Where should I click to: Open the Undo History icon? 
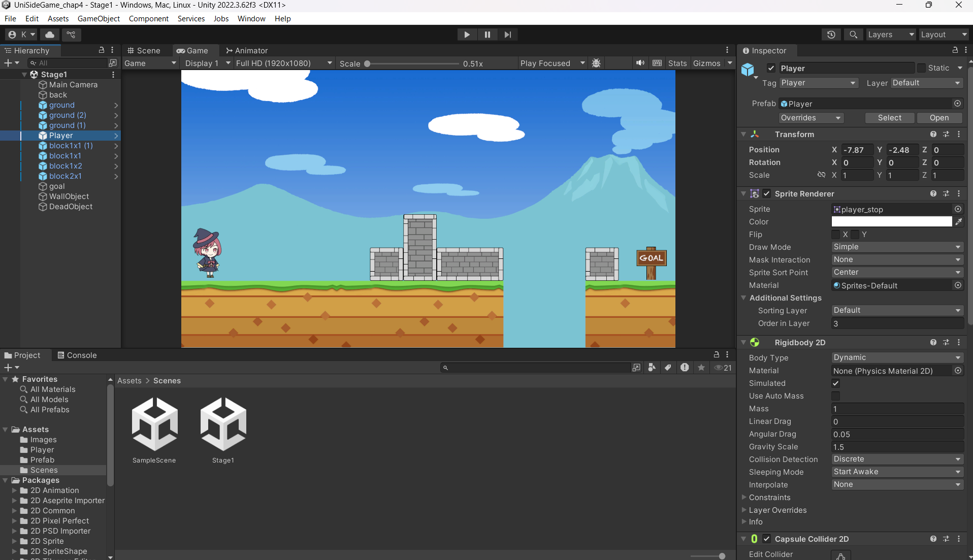tap(831, 35)
